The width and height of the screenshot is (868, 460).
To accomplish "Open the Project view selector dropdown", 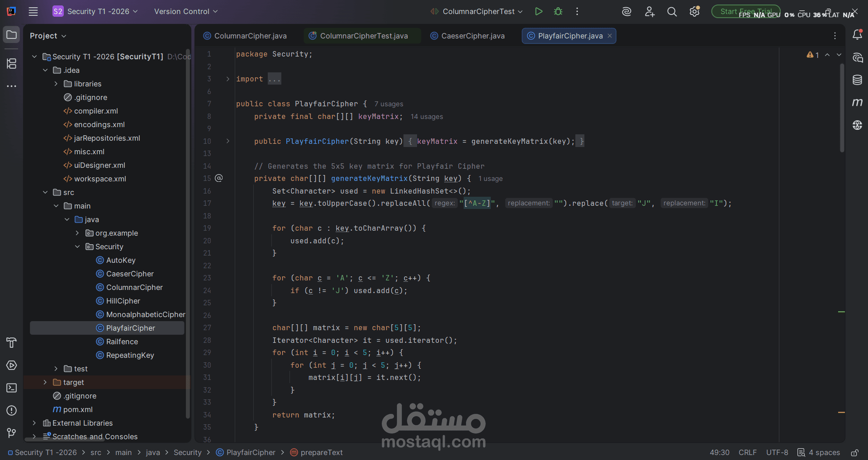I will 48,36.
